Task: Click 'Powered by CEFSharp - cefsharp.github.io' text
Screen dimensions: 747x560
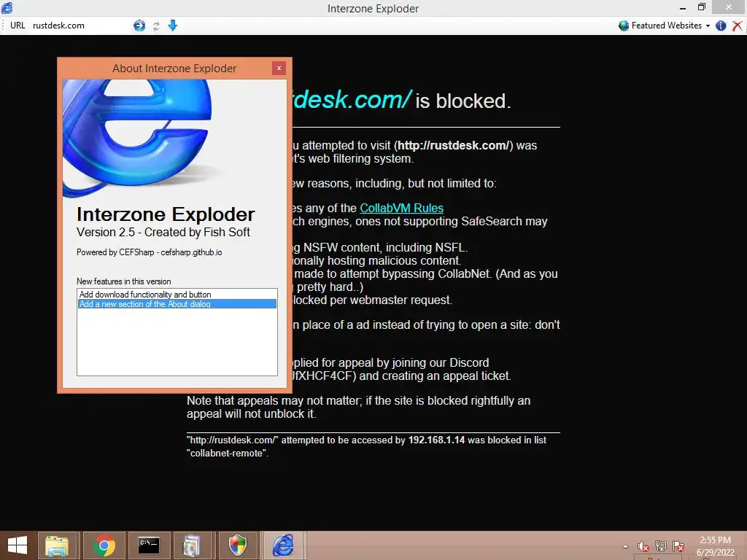Action: 149,252
